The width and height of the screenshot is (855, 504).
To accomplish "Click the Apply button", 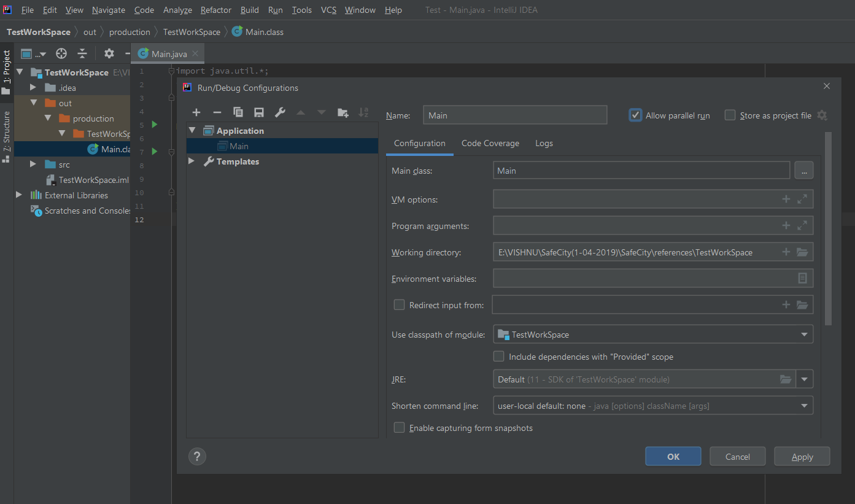I will [x=802, y=457].
